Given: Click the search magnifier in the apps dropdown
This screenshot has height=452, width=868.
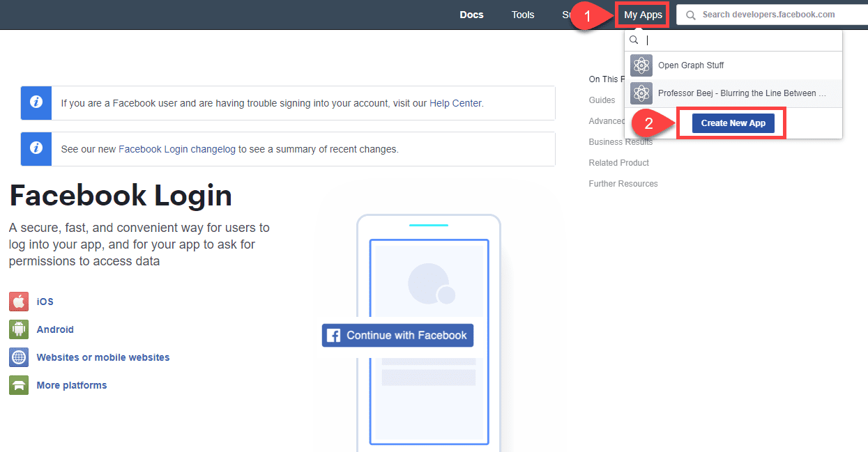Looking at the screenshot, I should click(x=634, y=40).
